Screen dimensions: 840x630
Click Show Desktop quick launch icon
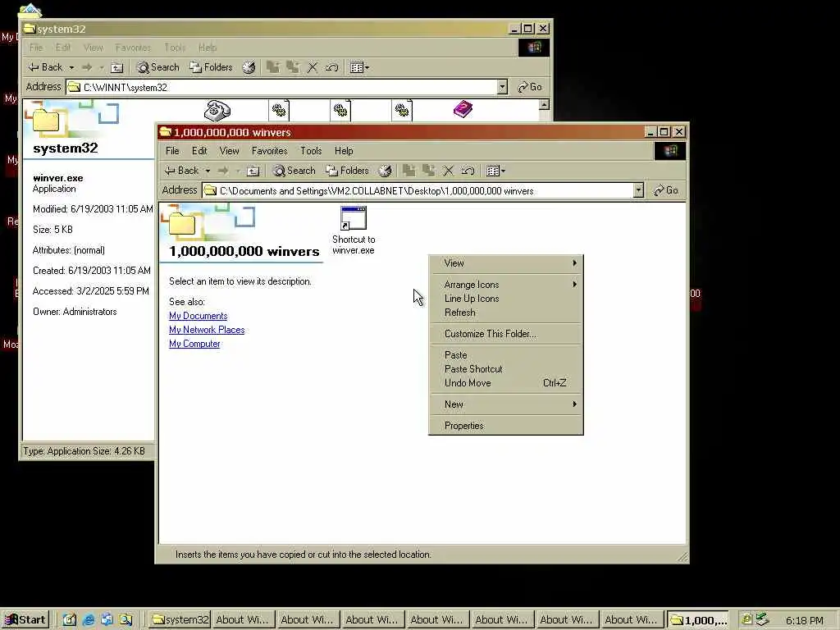click(x=70, y=620)
